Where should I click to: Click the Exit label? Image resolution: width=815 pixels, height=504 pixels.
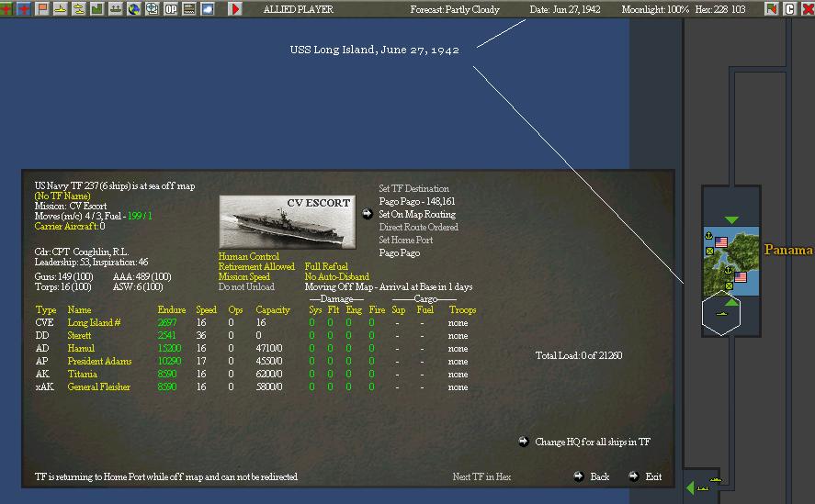click(x=653, y=476)
